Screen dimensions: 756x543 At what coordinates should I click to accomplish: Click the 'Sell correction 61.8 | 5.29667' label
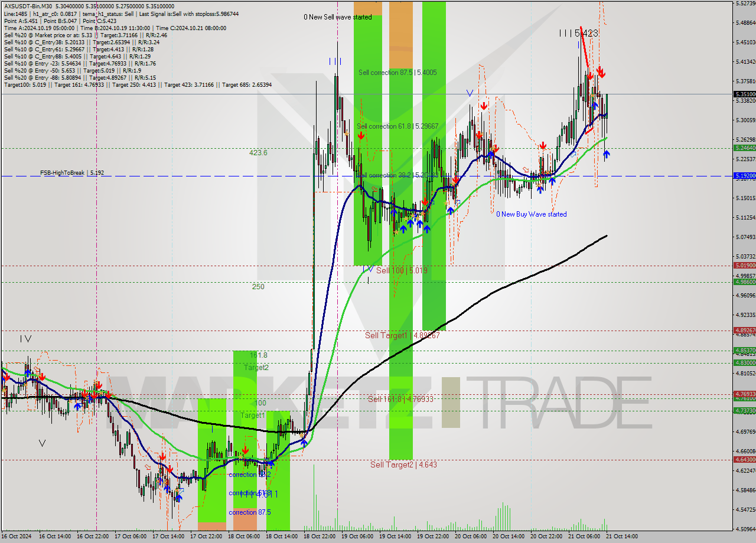[397, 126]
